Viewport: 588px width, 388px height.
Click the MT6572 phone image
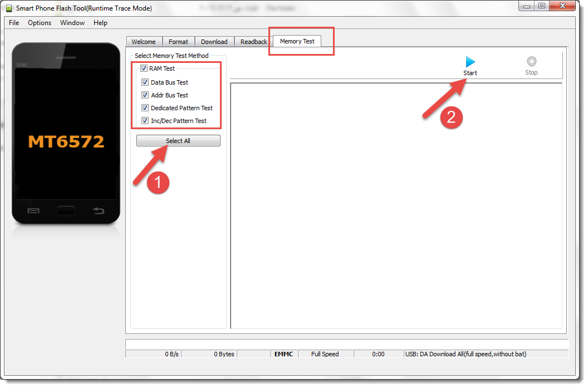pyautogui.click(x=66, y=134)
